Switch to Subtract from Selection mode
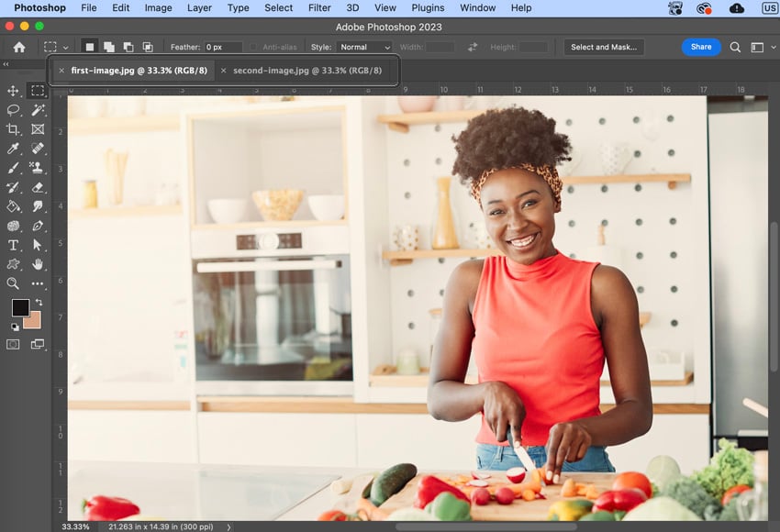 point(129,47)
